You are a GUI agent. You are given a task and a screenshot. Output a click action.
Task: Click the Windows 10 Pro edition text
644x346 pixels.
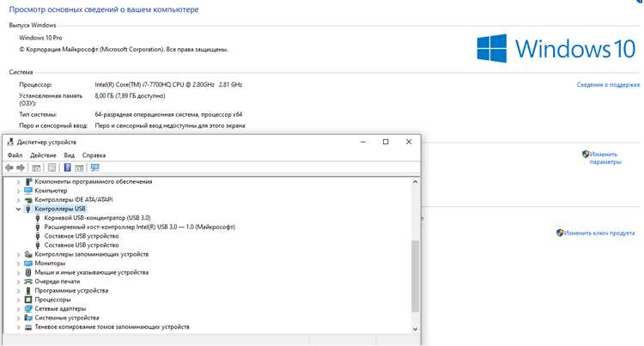click(x=40, y=38)
